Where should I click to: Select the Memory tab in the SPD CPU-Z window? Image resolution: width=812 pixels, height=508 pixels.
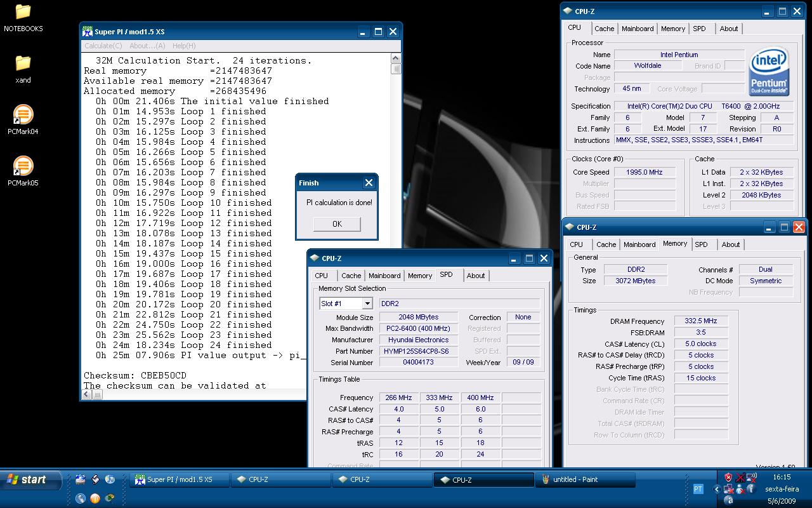(x=420, y=276)
